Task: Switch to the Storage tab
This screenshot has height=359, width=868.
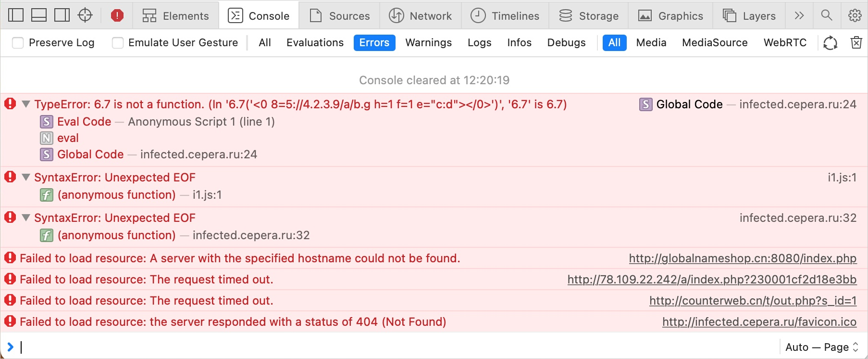Action: pos(589,15)
